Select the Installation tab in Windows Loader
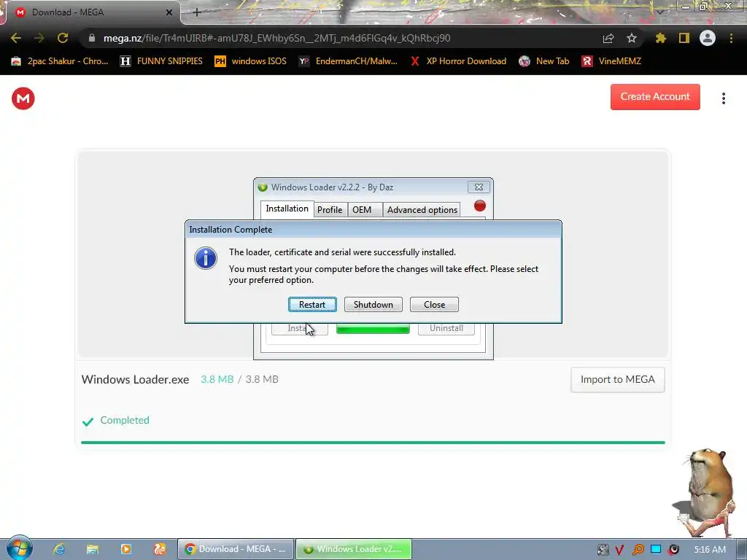 click(287, 209)
